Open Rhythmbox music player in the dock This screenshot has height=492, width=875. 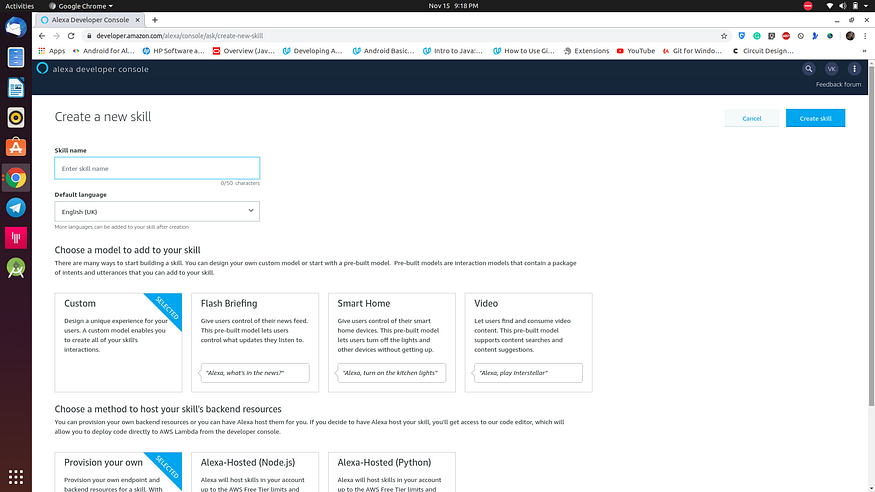16,118
